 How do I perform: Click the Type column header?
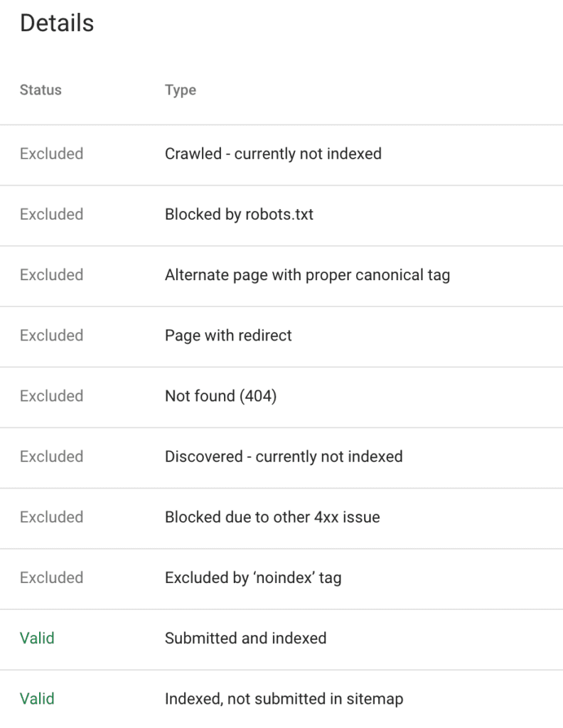(x=181, y=90)
